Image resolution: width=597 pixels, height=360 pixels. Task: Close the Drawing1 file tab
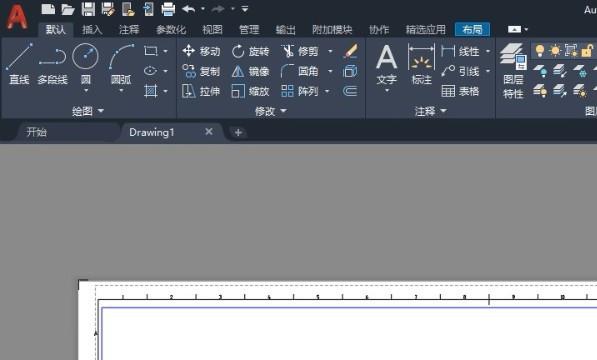[x=209, y=132]
